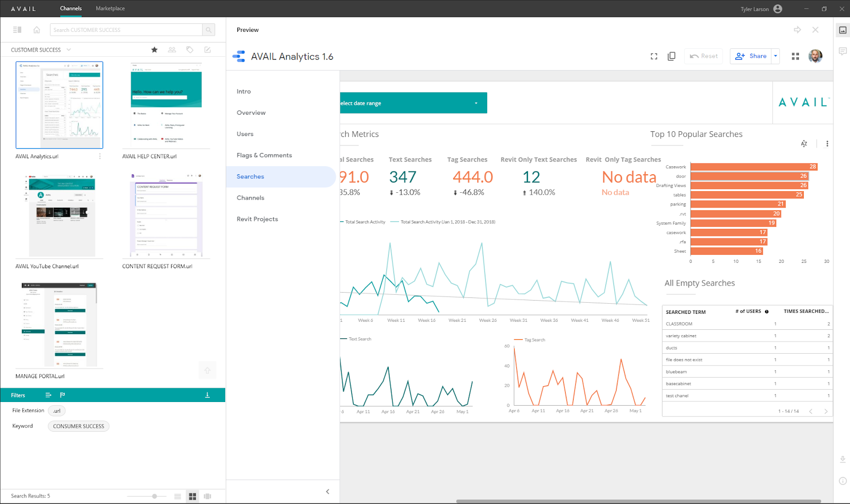Select the Searches report page
850x504 pixels.
pos(281,177)
